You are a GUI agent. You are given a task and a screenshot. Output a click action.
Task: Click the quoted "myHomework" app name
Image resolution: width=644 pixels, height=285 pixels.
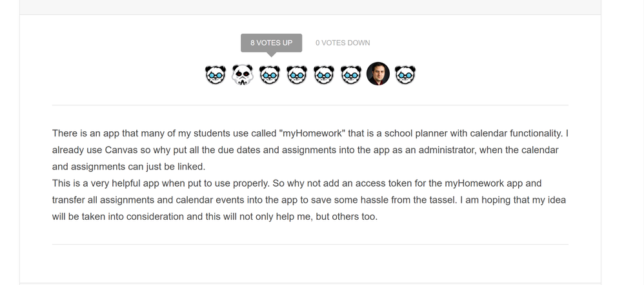point(313,133)
